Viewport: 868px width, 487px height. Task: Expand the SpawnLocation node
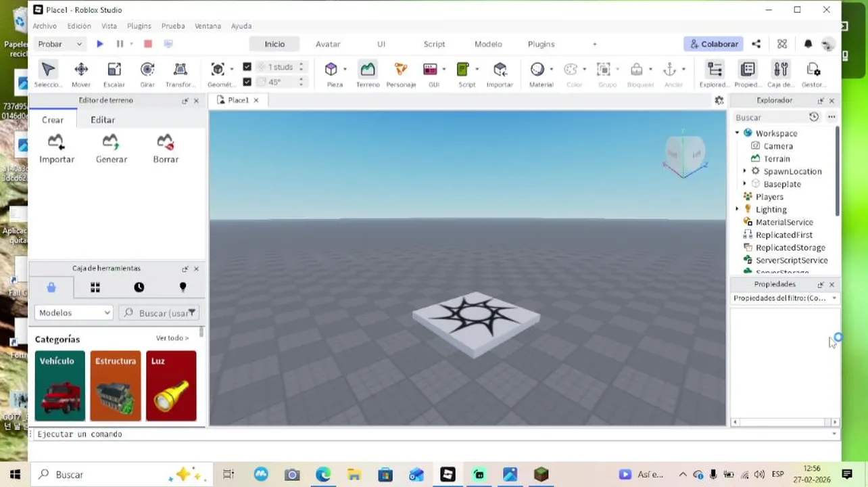click(745, 171)
